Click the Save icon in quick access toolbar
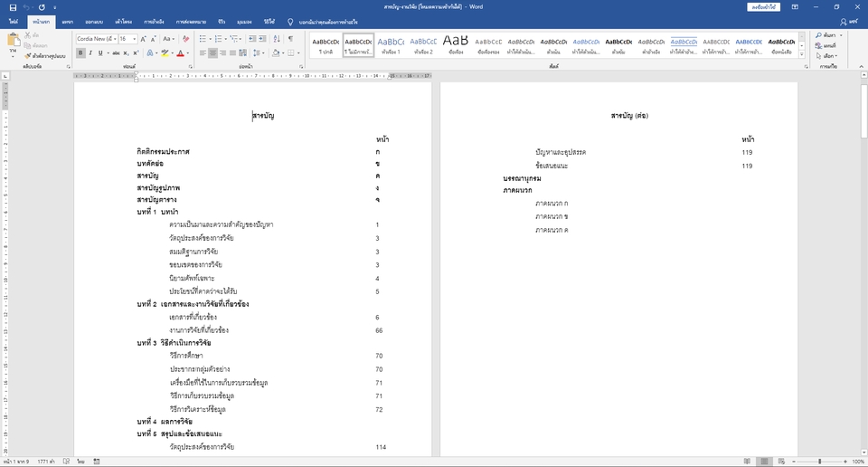868x467 pixels. (x=13, y=7)
